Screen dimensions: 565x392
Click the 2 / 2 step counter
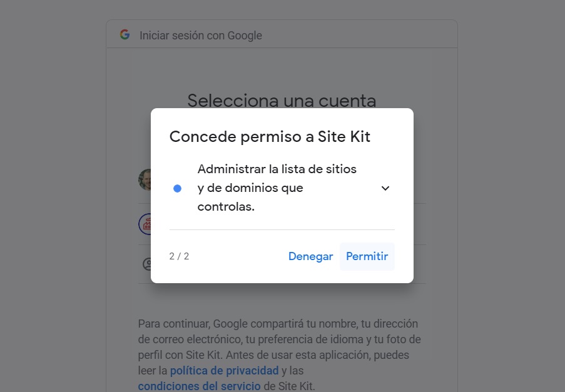179,256
